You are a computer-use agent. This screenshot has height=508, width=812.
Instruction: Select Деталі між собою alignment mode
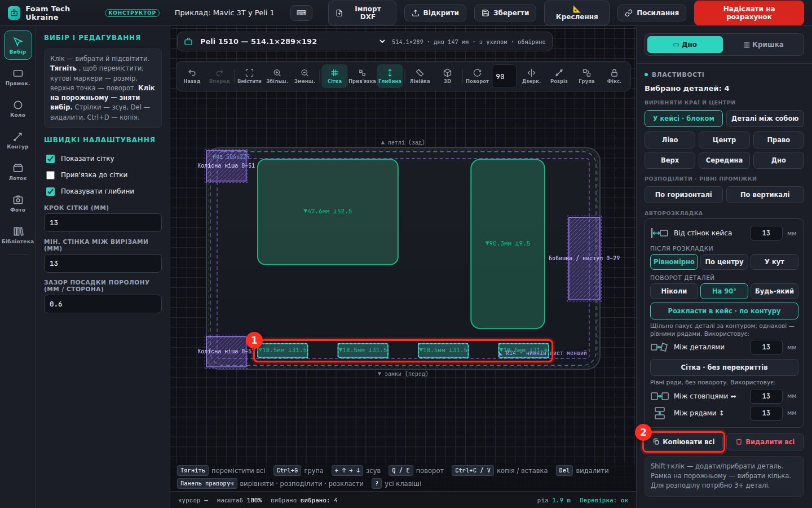pyautogui.click(x=765, y=119)
